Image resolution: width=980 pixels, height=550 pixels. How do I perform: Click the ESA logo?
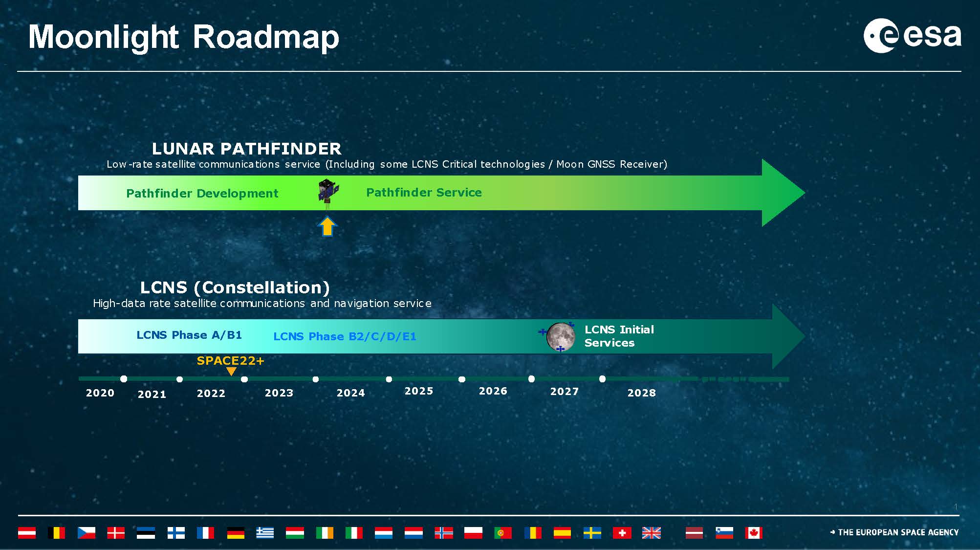click(912, 36)
